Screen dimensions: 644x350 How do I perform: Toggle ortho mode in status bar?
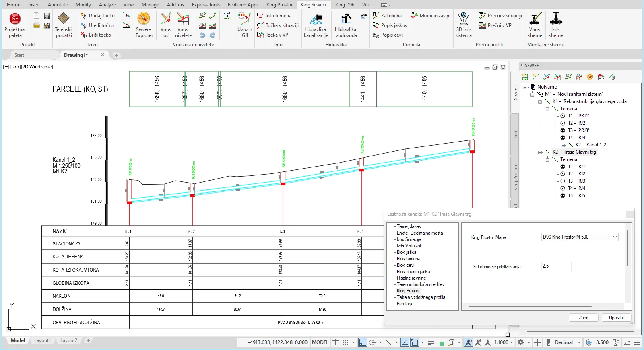pyautogui.click(x=362, y=342)
